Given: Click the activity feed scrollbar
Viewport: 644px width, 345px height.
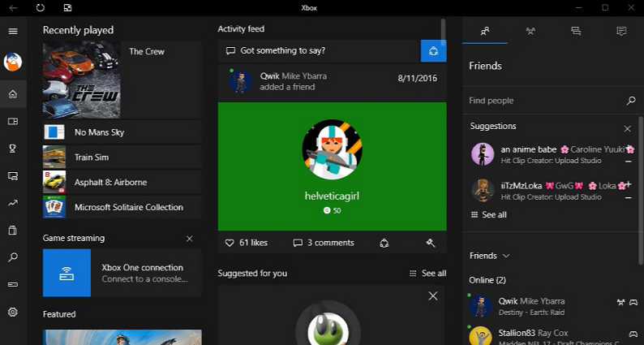Looking at the screenshot, I should tap(443, 31).
